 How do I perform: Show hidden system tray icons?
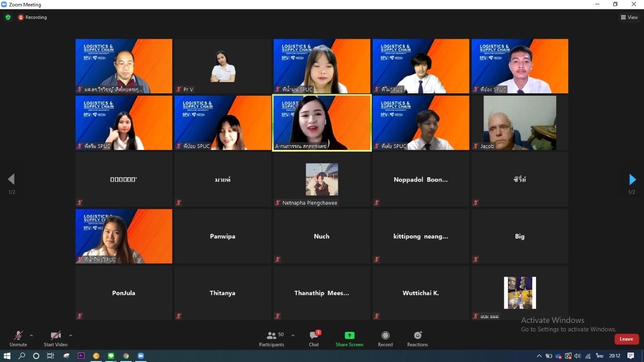[x=539, y=356]
